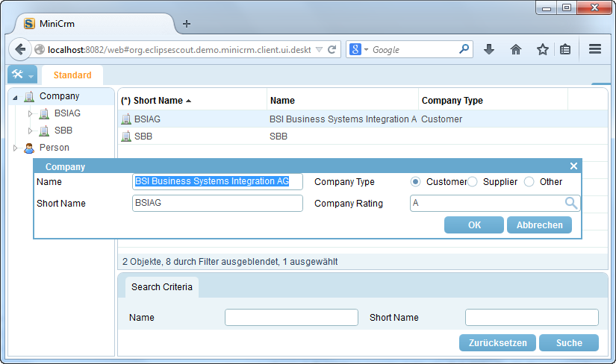This screenshot has height=364, width=616.
Task: Open the Search Criteria tab
Action: click(x=162, y=286)
